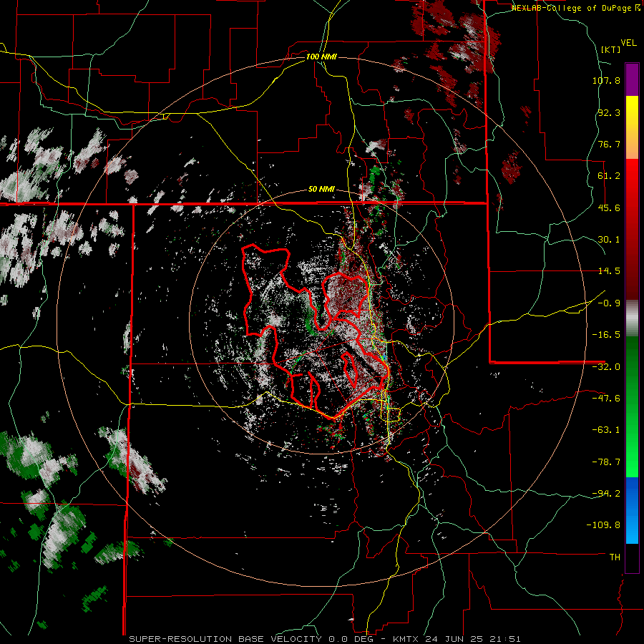Screen dimensions: 644x644
Task: Select the 92.3 velocity scale value
Action: tap(609, 112)
